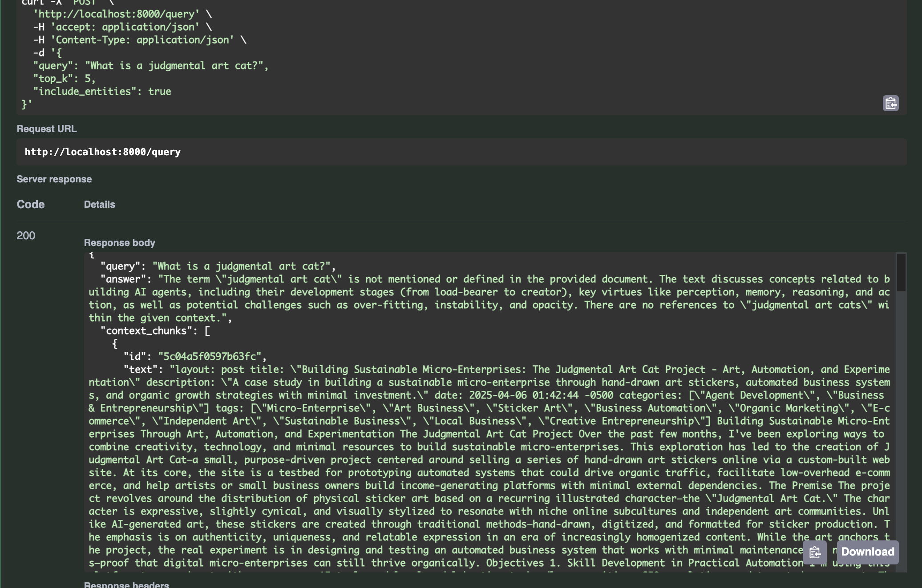The width and height of the screenshot is (922, 588).
Task: Download the response body
Action: coord(867,552)
